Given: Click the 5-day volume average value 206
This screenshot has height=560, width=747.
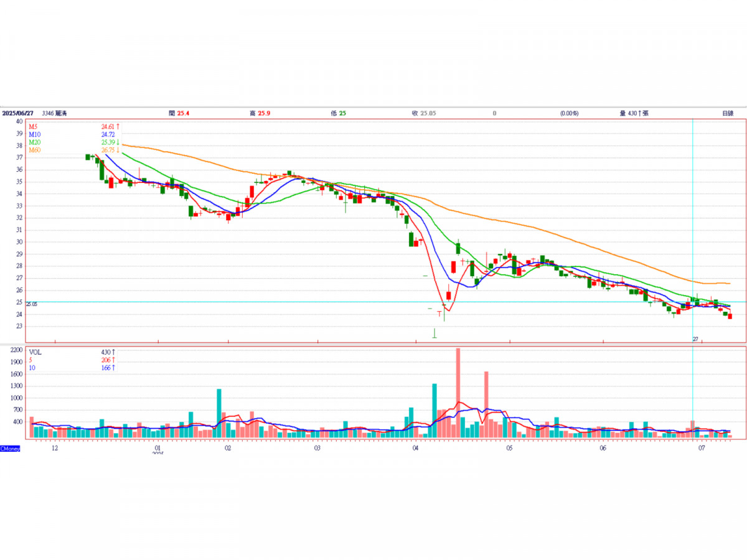Looking at the screenshot, I should (106, 360).
